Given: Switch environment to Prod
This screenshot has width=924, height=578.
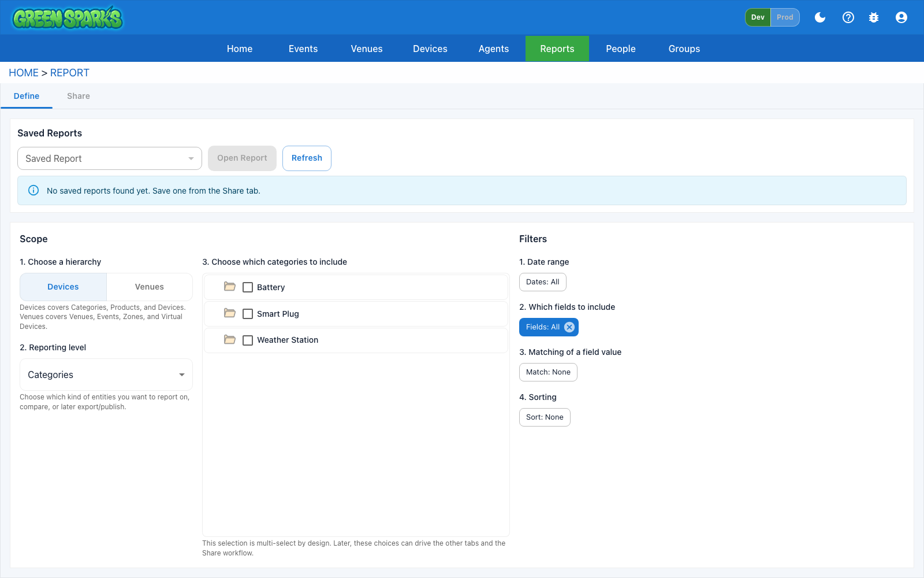Looking at the screenshot, I should point(785,17).
